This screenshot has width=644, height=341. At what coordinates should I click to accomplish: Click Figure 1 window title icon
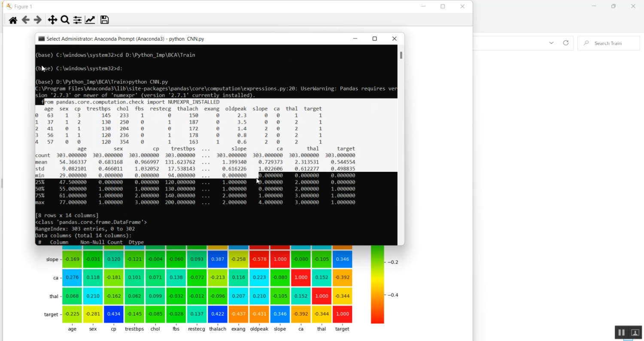pos(9,6)
